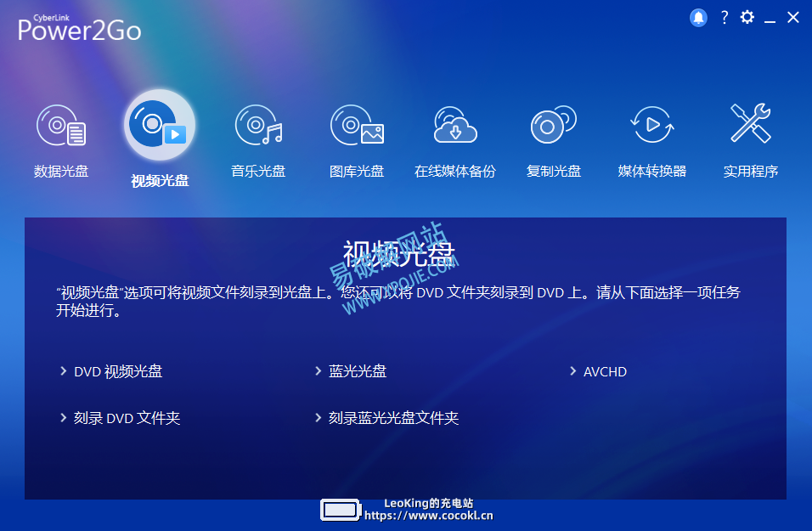
Task: Open settings with the gear icon
Action: point(747,18)
